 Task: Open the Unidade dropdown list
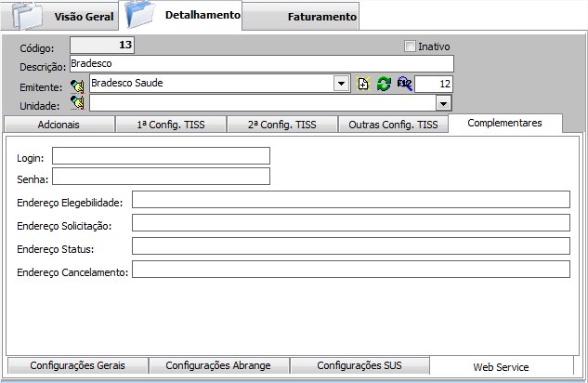pyautogui.click(x=443, y=103)
